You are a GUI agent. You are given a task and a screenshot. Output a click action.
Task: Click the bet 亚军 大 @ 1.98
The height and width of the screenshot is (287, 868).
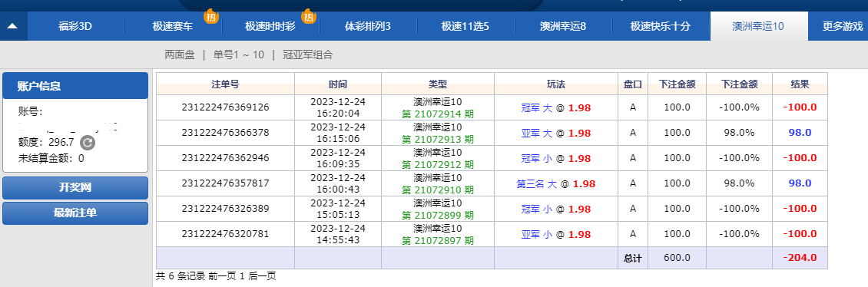point(556,134)
